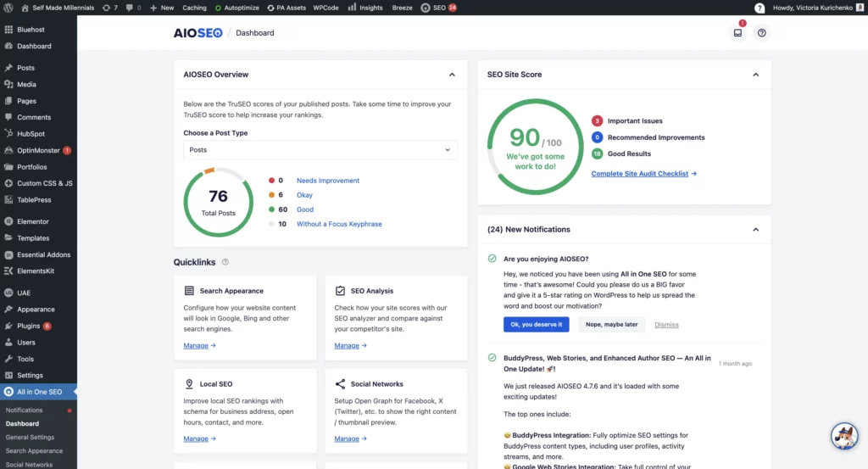This screenshot has height=469, width=868.
Task: Open SEO menu with 24 badge
Action: 438,8
